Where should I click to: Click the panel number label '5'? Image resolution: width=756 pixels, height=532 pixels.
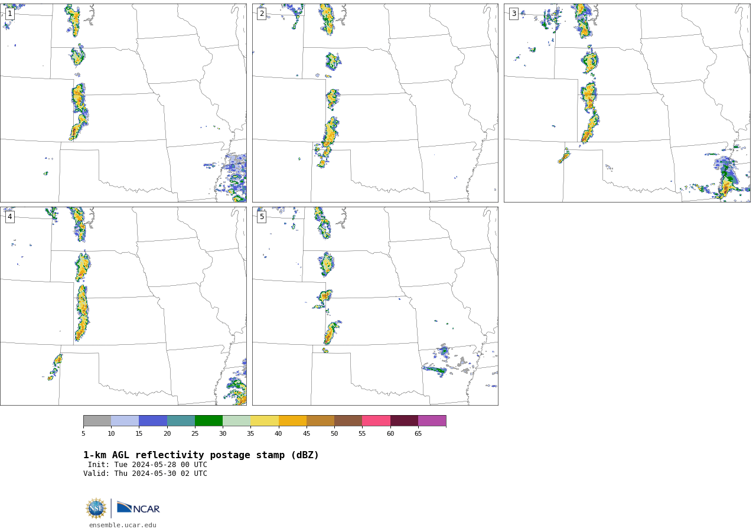pos(262,217)
